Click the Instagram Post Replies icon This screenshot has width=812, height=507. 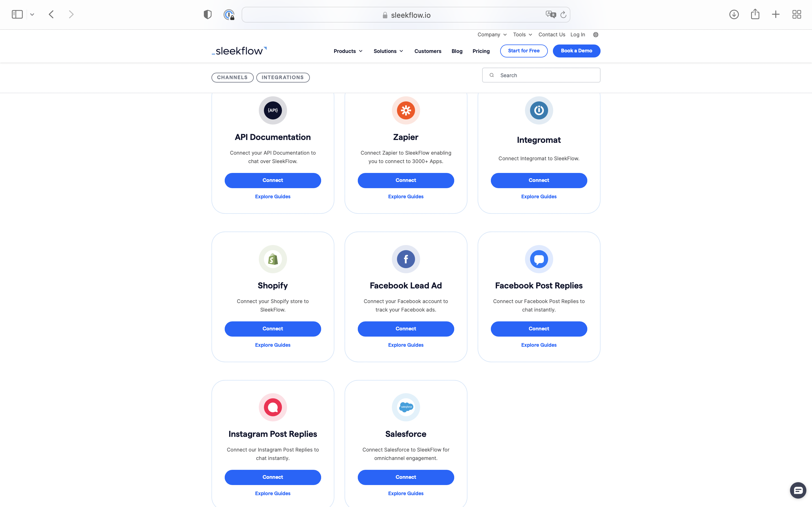click(272, 407)
